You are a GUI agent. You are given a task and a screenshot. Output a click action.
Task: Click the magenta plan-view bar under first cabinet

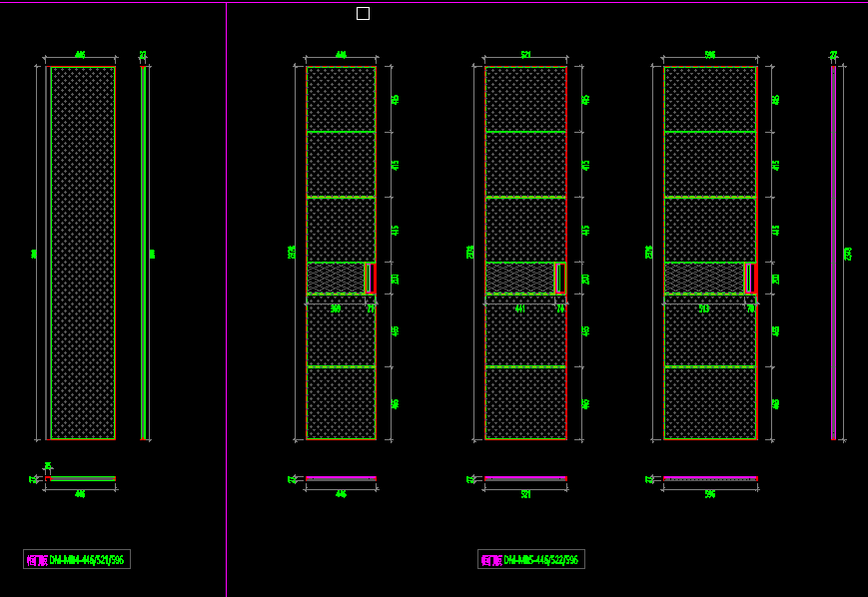pyautogui.click(x=341, y=478)
